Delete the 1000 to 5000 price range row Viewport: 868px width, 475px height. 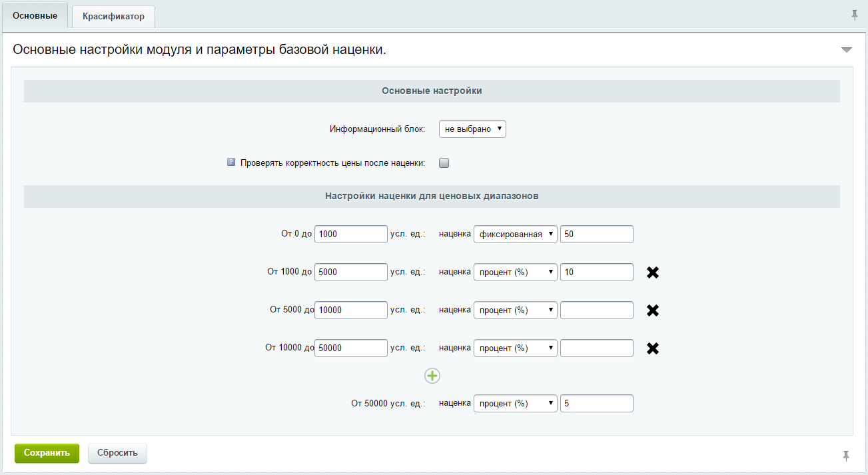pyautogui.click(x=653, y=272)
